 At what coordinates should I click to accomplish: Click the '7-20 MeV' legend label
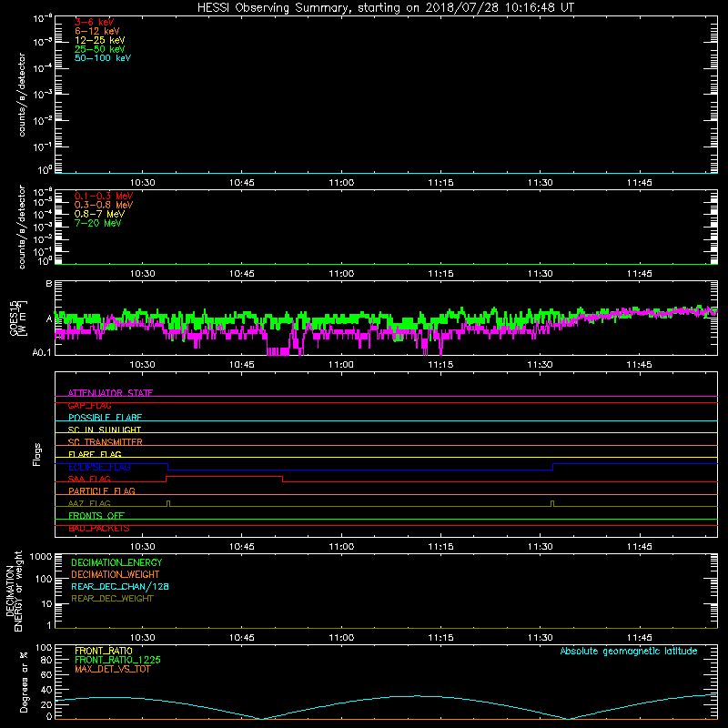[x=98, y=223]
